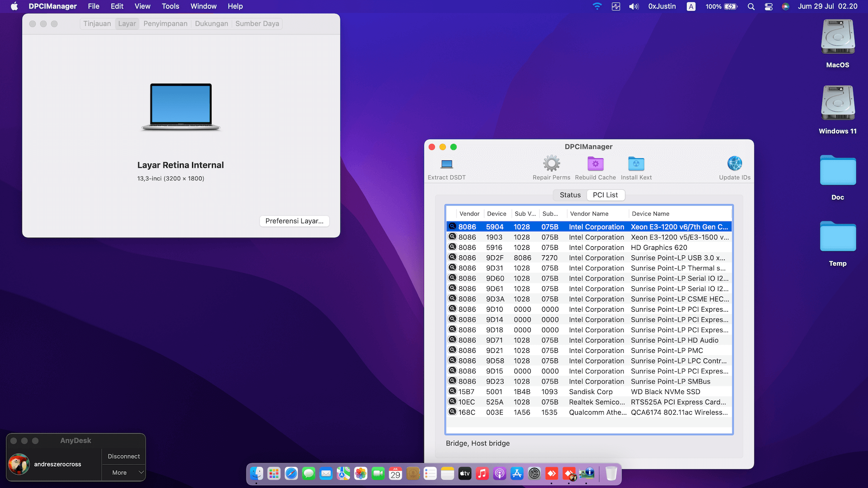The width and height of the screenshot is (868, 488).
Task: Select the Sunrise Point-LP SMBus row
Action: [589, 381]
